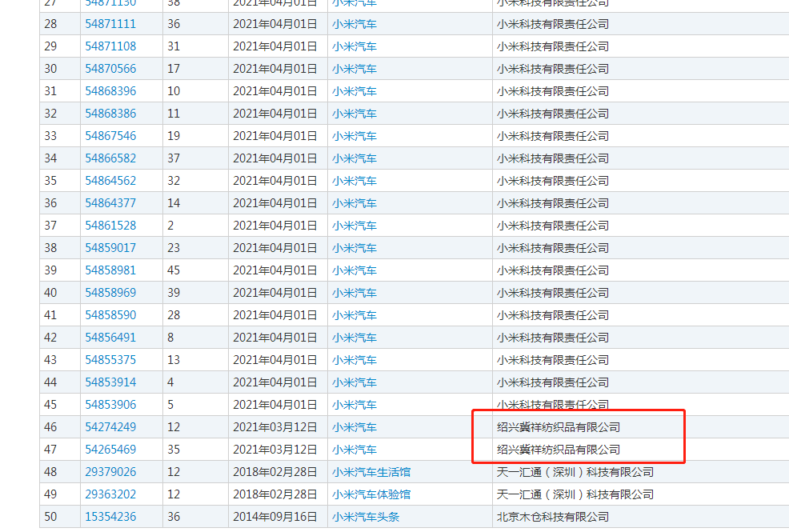
Task: Select applicant 小米科技有限责任公司 in row 36
Action: pos(552,203)
